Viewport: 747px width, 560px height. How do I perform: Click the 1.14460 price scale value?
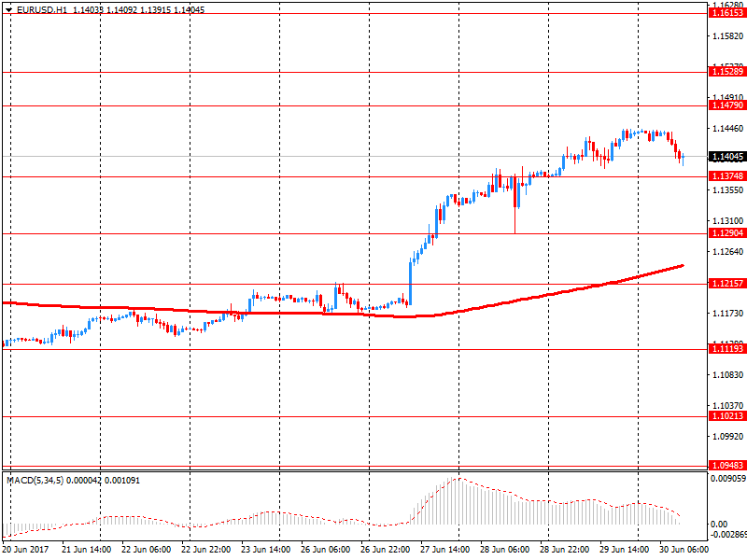727,129
